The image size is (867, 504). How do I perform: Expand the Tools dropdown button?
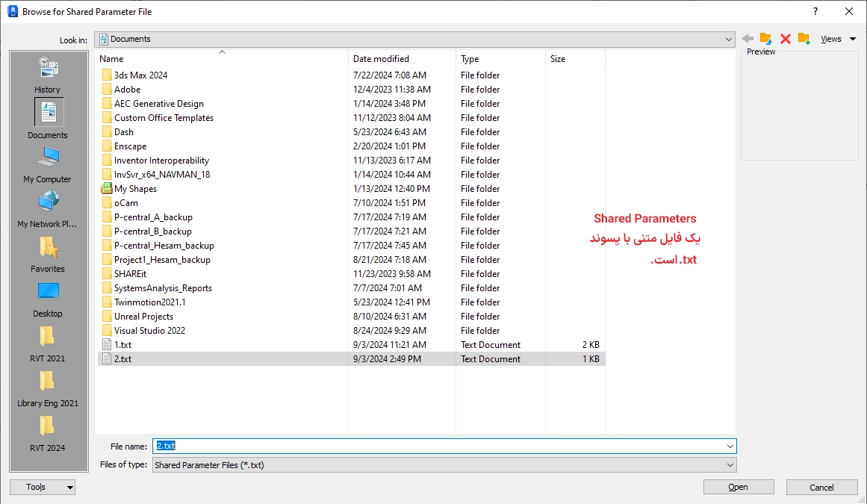click(42, 487)
